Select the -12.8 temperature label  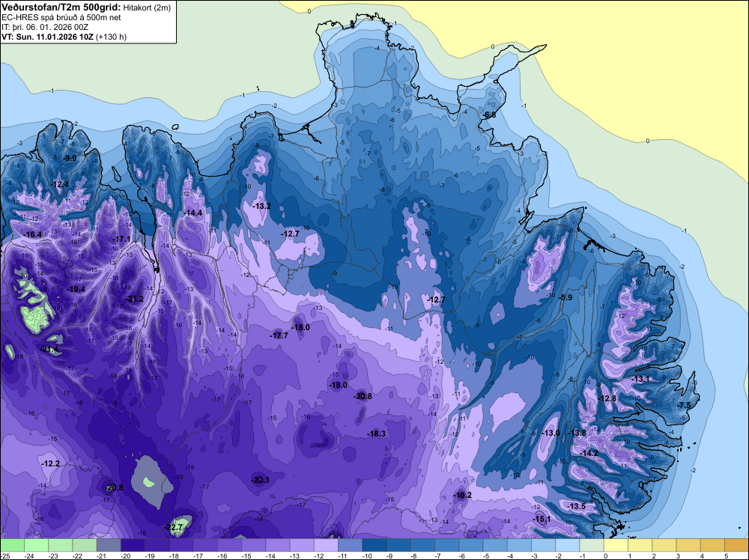click(x=607, y=398)
